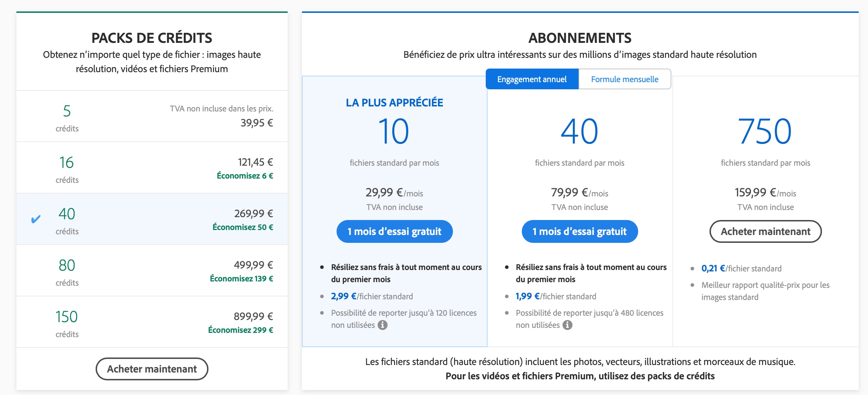Click Acheter maintenant under credit packs
Image resolution: width=868 pixels, height=395 pixels.
coord(152,369)
